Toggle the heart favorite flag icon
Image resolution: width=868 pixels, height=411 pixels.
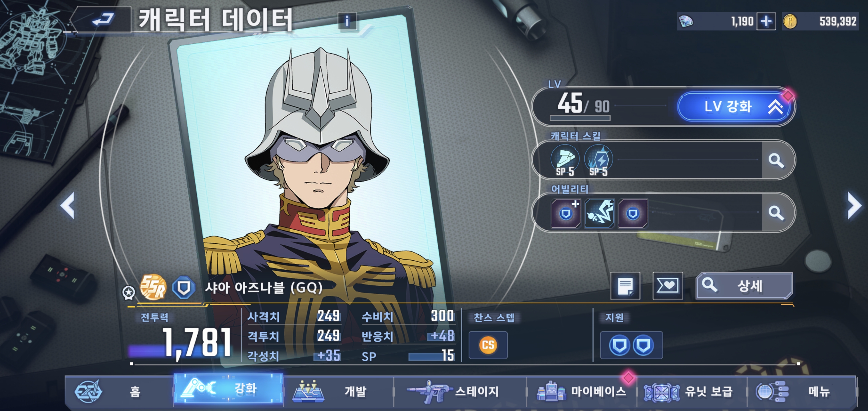pyautogui.click(x=668, y=286)
